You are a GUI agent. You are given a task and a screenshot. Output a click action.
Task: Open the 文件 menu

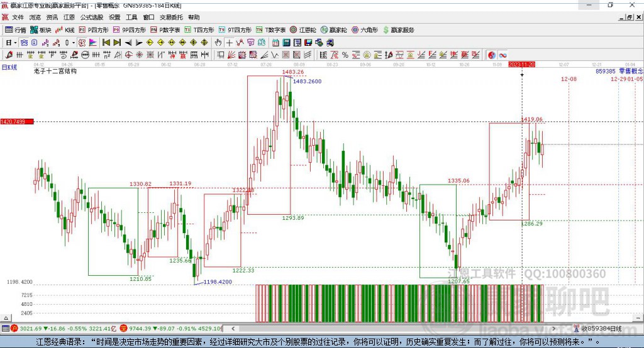coord(18,17)
